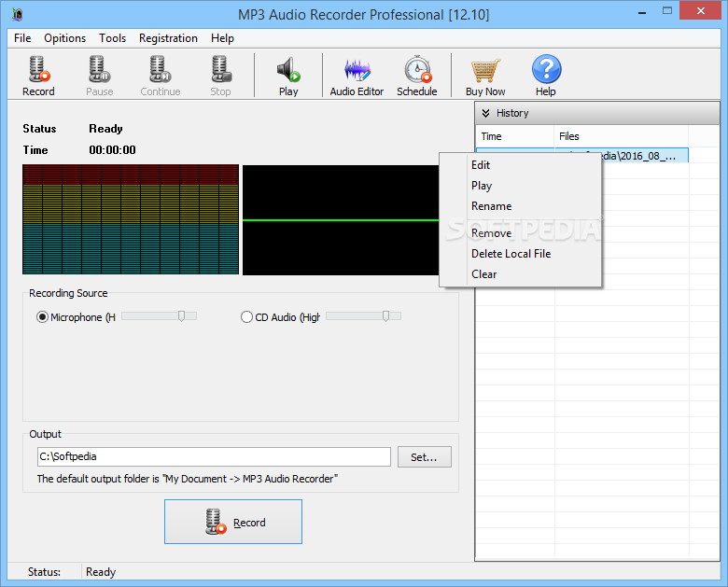Click the large Record button at bottom
728x587 pixels.
coord(233,522)
